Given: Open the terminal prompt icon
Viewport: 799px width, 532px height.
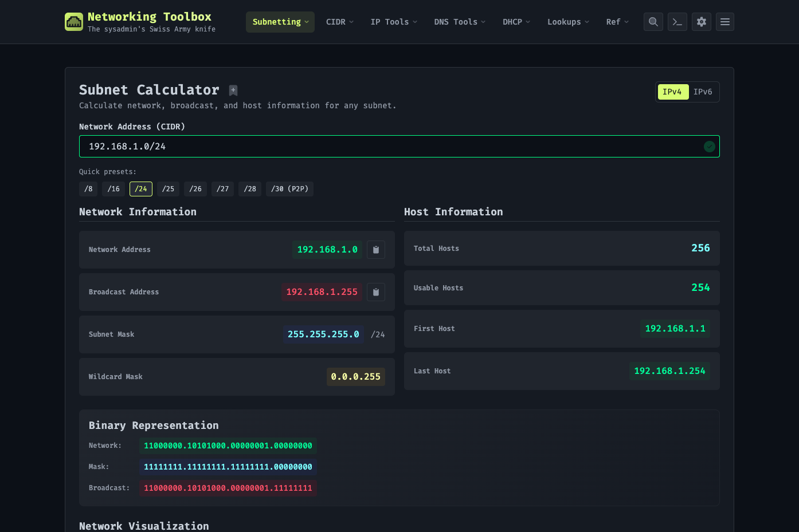Looking at the screenshot, I should click(x=677, y=22).
